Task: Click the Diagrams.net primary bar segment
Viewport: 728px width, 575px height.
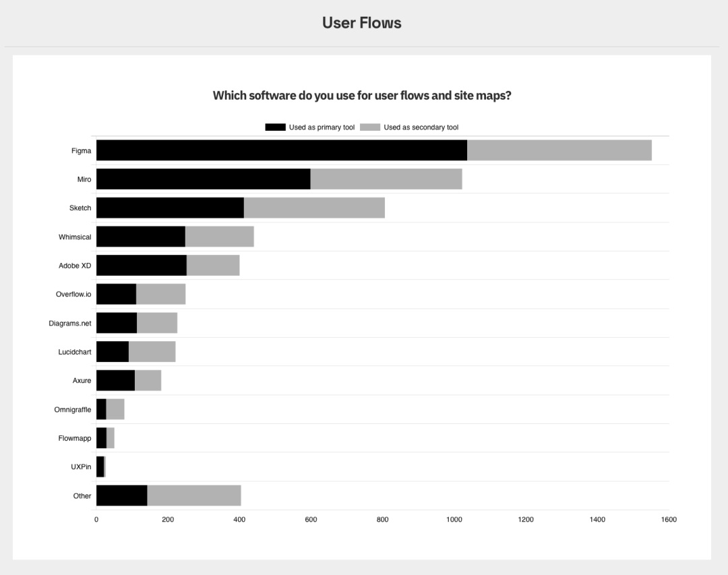Action: (117, 323)
